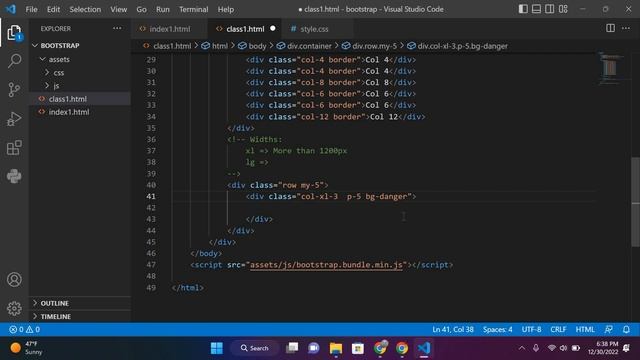Open the Search view in activity bar
The height and width of the screenshot is (360, 640).
(14, 61)
